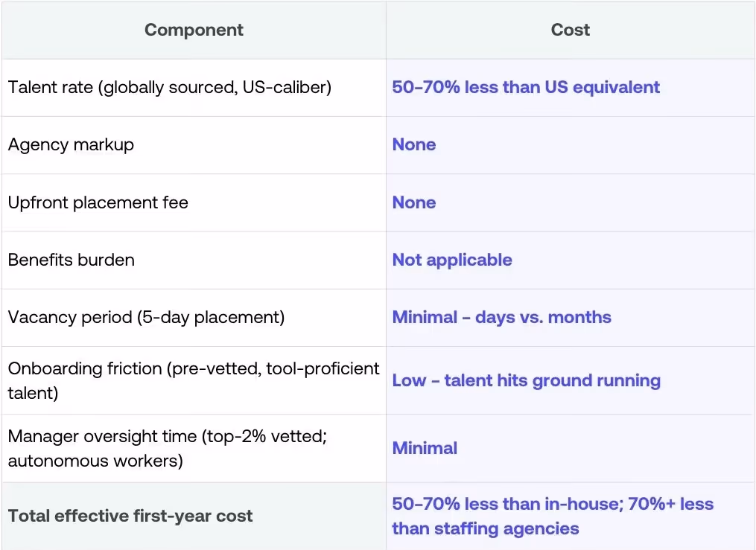The width and height of the screenshot is (756, 550).
Task: Click the "Minimal" cost for Manager oversight
Action: point(425,448)
